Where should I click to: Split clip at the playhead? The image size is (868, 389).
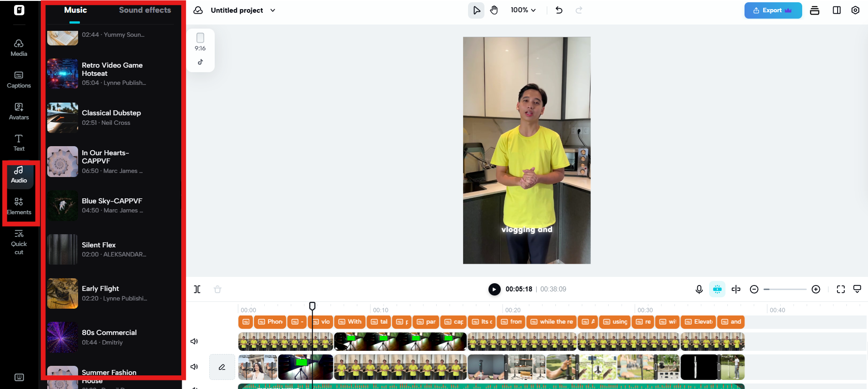[197, 289]
